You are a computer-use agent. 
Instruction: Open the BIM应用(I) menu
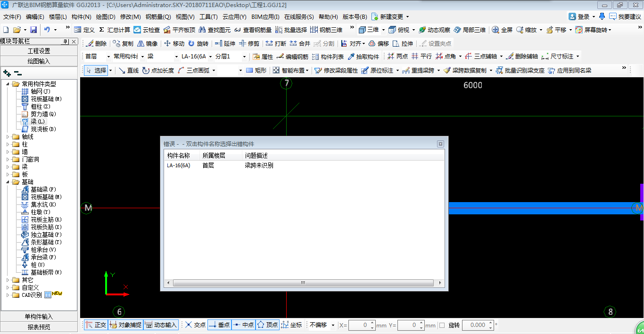[x=265, y=17]
